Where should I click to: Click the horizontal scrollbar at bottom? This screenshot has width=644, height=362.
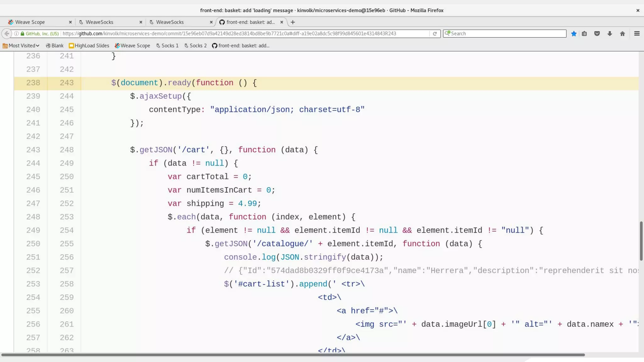(292, 355)
